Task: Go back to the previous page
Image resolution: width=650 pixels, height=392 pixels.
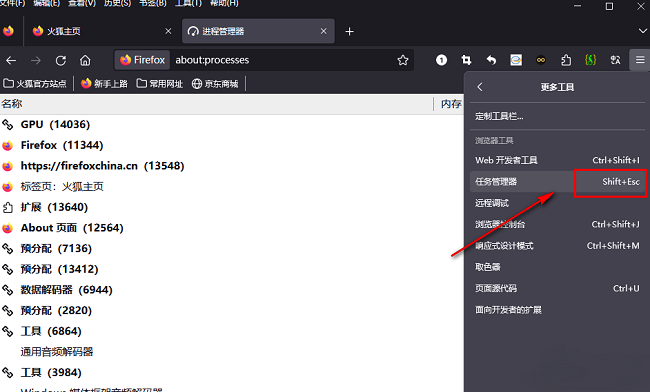Action: click(11, 60)
